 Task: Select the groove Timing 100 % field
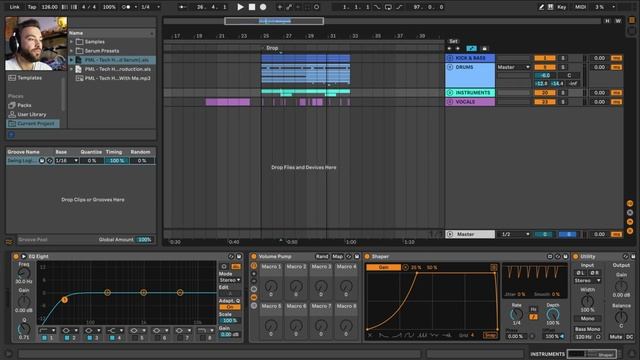tap(116, 161)
